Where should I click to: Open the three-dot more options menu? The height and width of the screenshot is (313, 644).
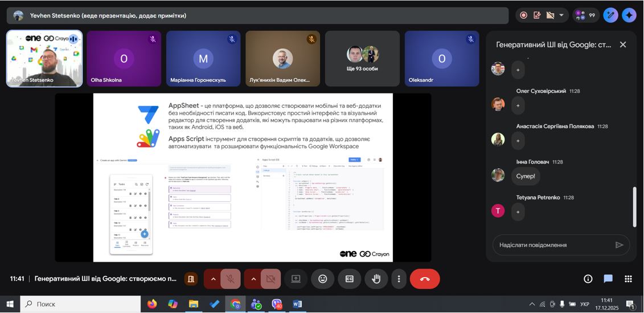399,279
